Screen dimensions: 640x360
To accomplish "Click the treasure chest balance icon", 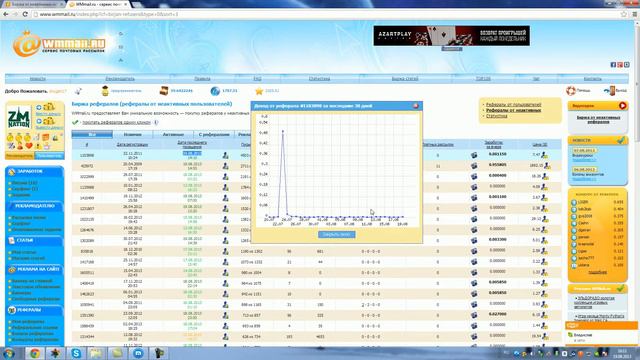I will coord(164,91).
